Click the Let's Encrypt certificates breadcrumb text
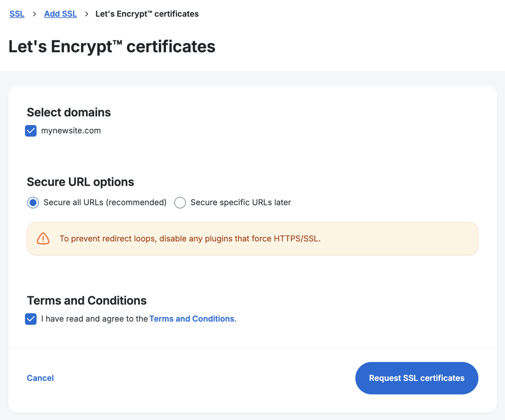Image resolution: width=505 pixels, height=420 pixels. [147, 14]
